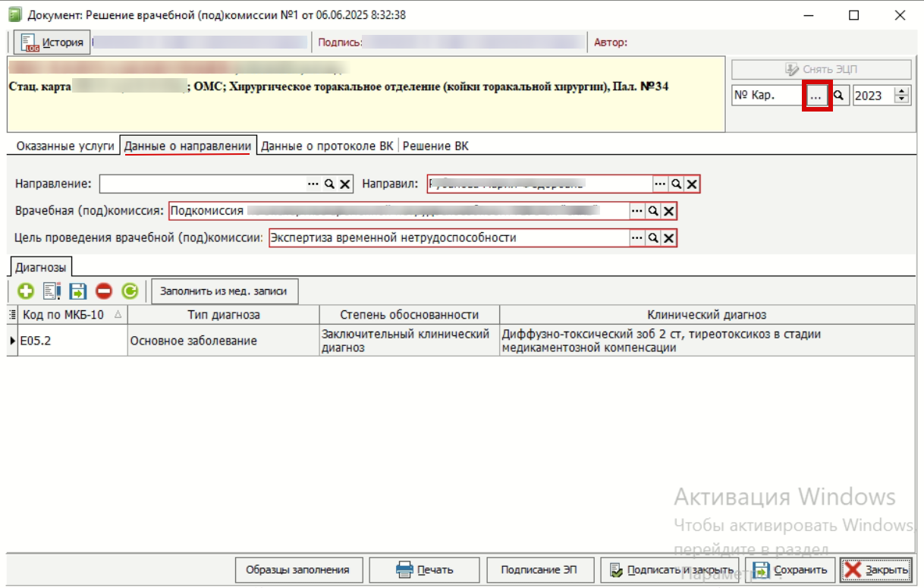Open grid settings icon in table header corner

12,314
